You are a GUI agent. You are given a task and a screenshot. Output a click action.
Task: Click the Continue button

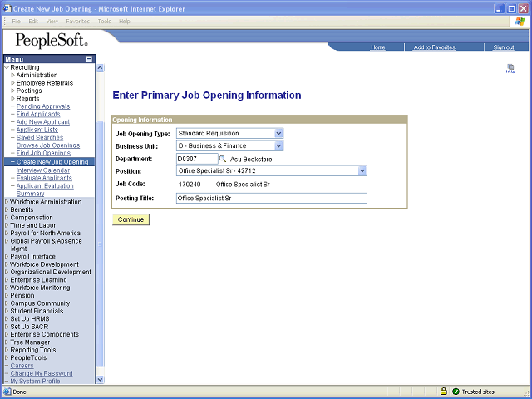coord(131,219)
